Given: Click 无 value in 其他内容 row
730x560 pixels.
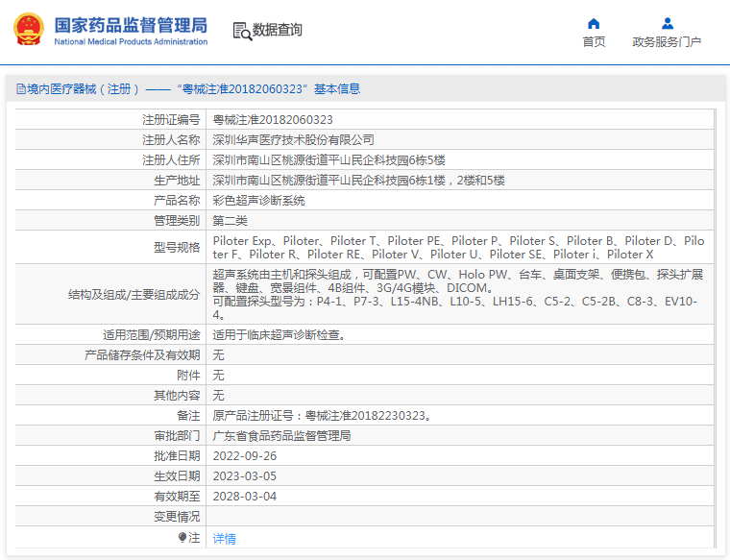Looking at the screenshot, I should (218, 395).
